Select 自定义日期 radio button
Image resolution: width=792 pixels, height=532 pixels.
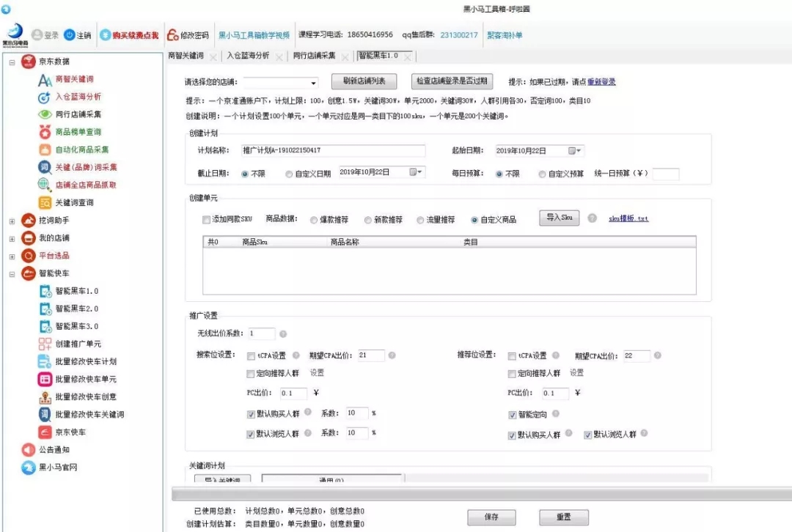pos(289,174)
